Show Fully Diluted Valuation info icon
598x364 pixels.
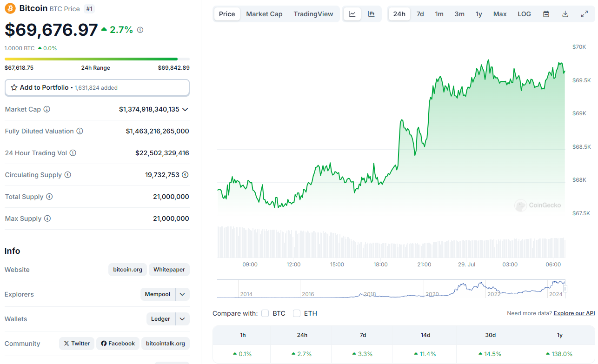pos(80,131)
